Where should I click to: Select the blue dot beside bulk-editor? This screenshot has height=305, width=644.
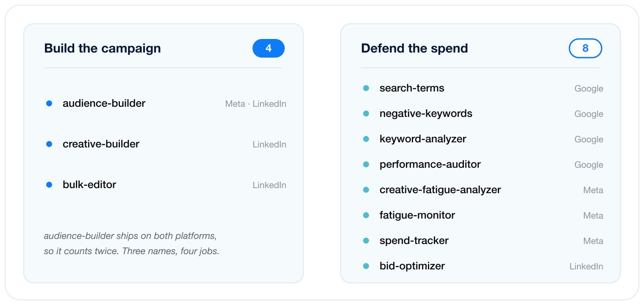49,185
